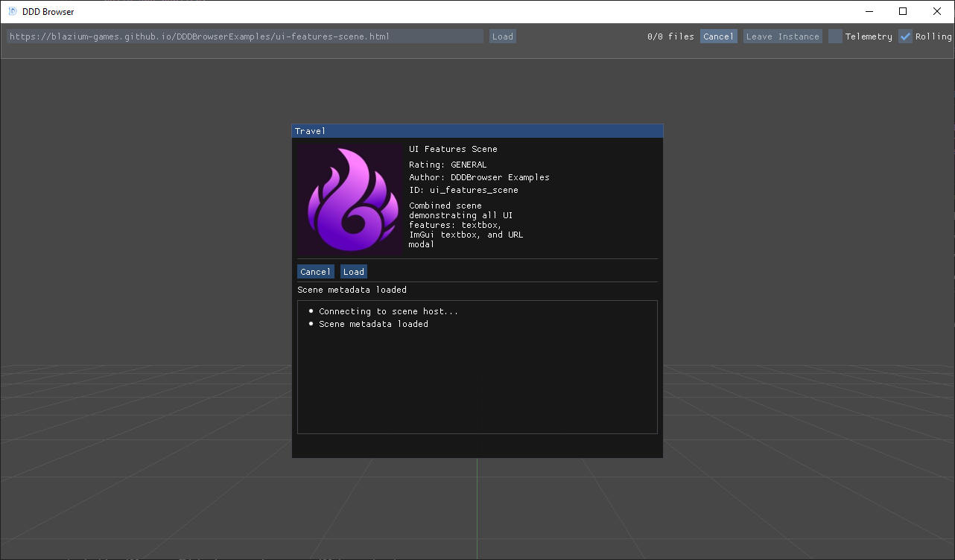Select the Connecting to scene host log entry

coord(388,311)
